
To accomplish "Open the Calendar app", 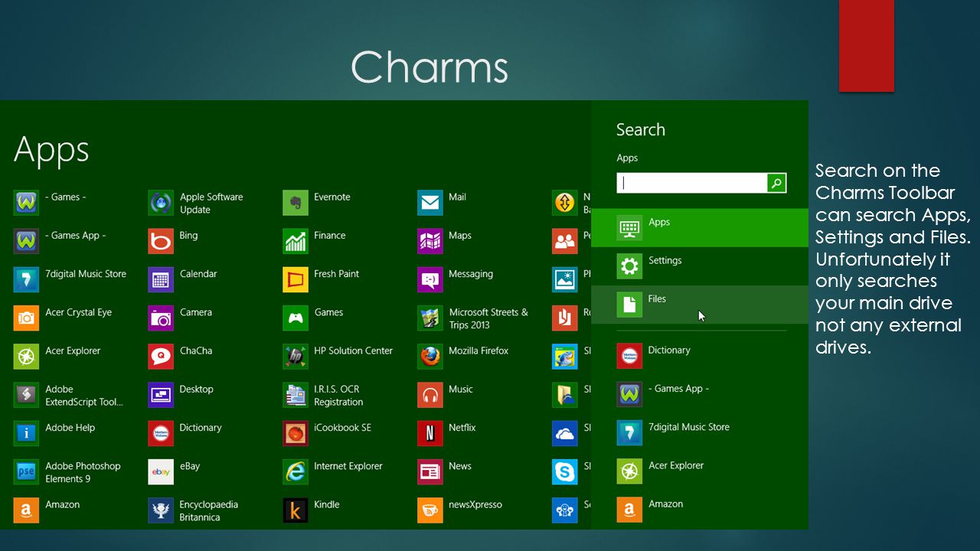I will click(183, 279).
